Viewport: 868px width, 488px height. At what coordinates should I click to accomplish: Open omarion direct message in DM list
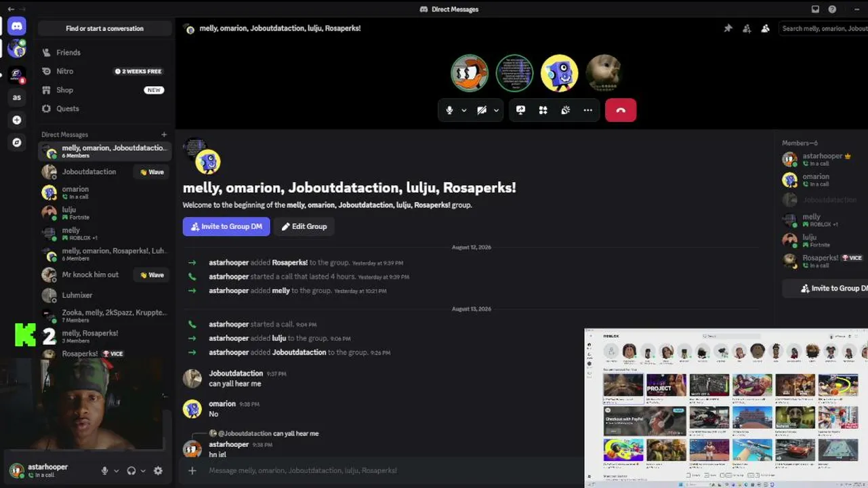pos(105,192)
